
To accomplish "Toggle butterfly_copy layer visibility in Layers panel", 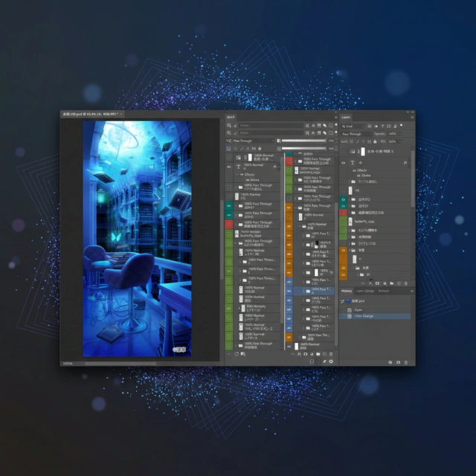I will pyautogui.click(x=344, y=222).
